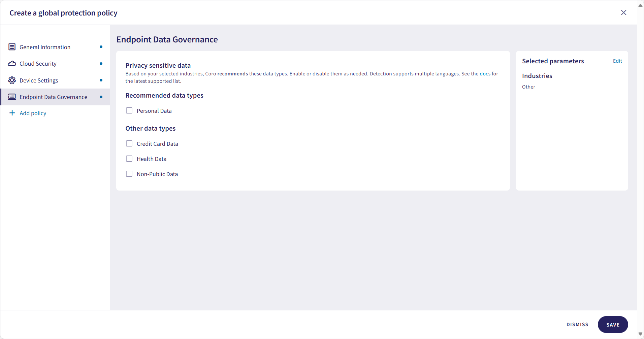644x339 pixels.
Task: Tick the Health Data checkbox
Action: click(129, 159)
